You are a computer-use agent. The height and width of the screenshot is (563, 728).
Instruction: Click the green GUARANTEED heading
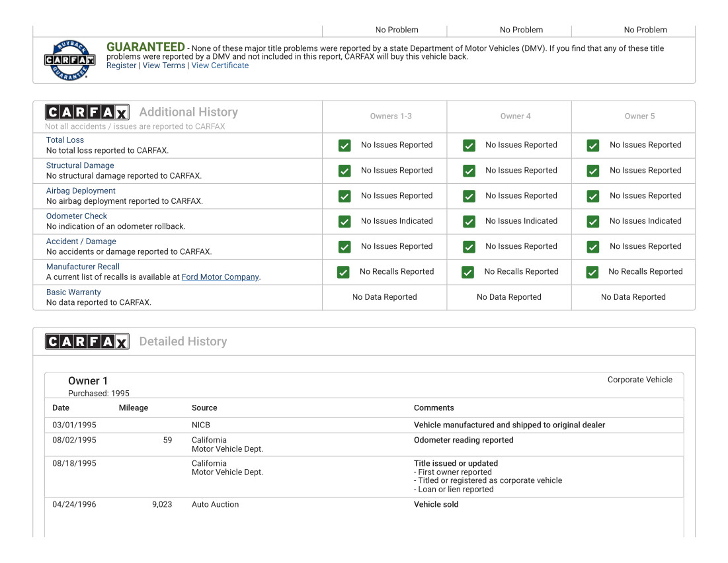145,47
